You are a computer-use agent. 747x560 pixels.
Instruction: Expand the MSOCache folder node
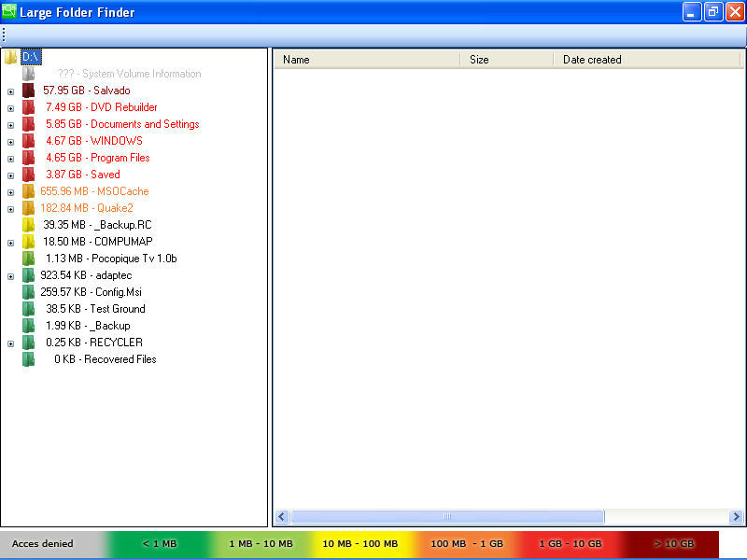(11, 192)
